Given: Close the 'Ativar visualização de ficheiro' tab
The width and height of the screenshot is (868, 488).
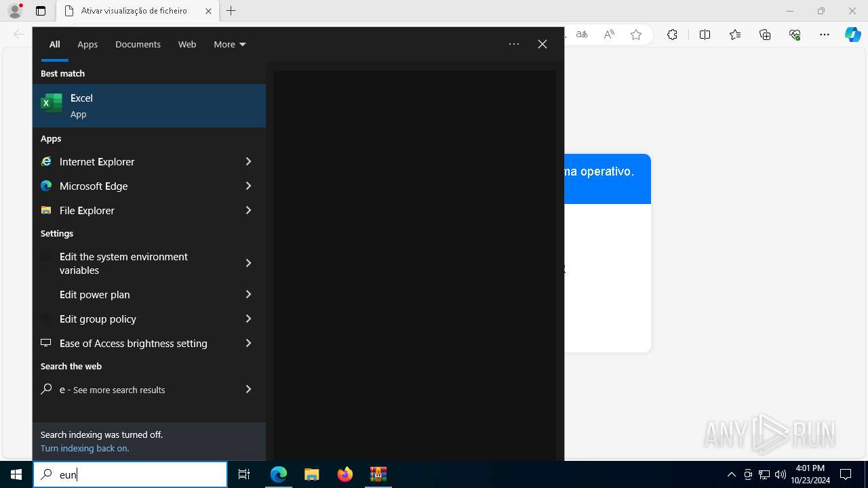Looking at the screenshot, I should click(208, 11).
